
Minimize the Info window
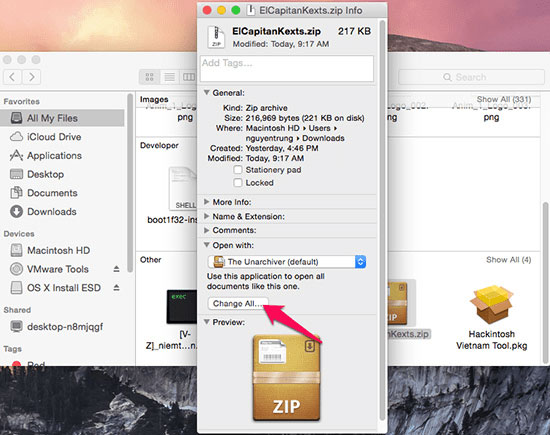(221, 10)
